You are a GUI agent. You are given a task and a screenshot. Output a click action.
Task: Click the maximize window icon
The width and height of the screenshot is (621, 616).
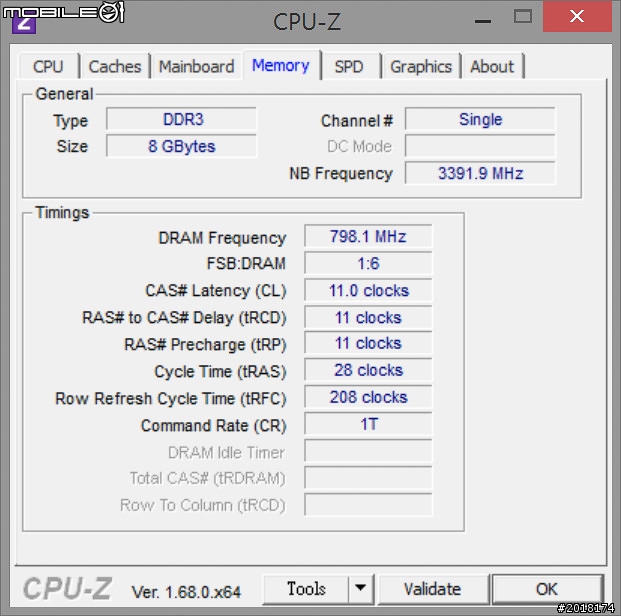click(x=523, y=16)
